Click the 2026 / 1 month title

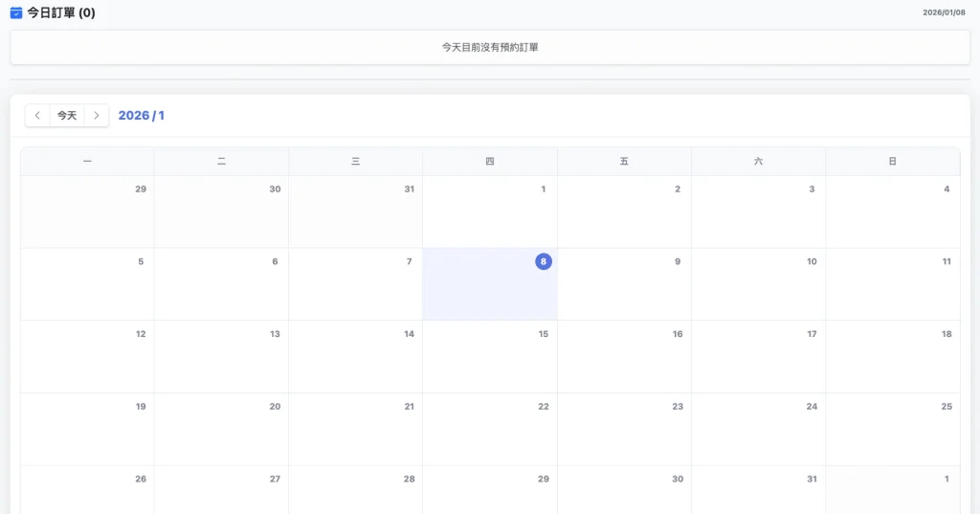[142, 116]
